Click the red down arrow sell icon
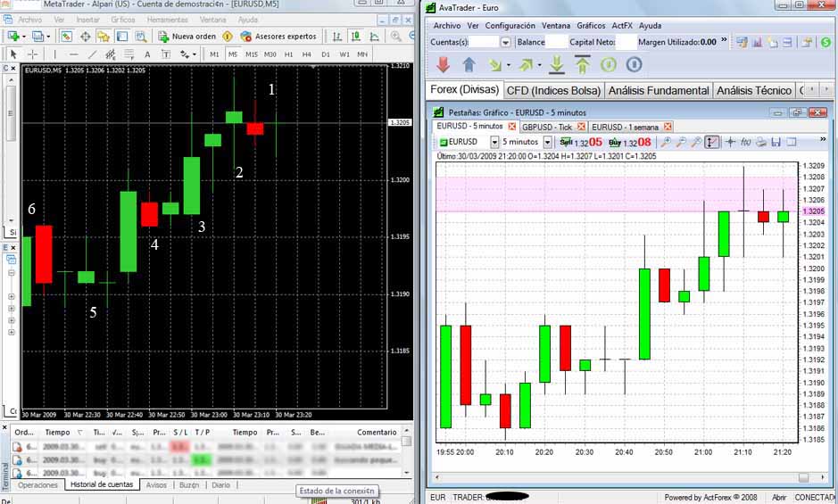This screenshot has height=504, width=838. pyautogui.click(x=444, y=64)
